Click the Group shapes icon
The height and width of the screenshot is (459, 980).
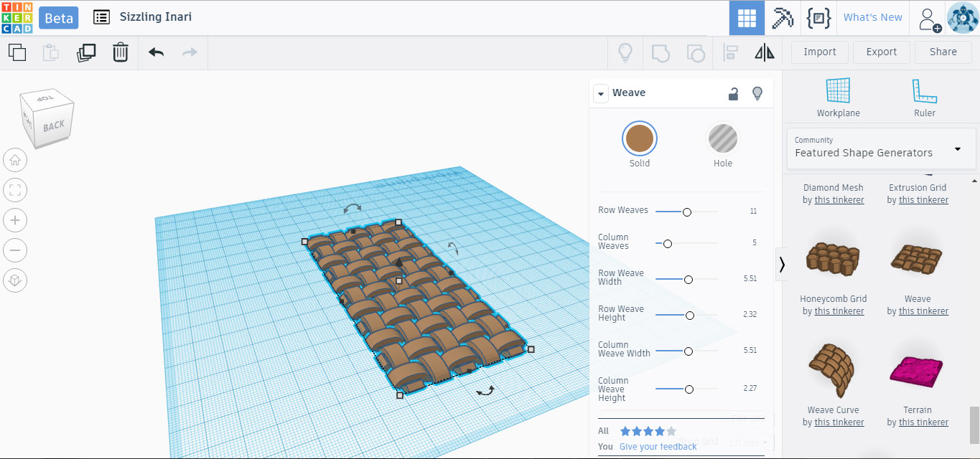click(661, 52)
